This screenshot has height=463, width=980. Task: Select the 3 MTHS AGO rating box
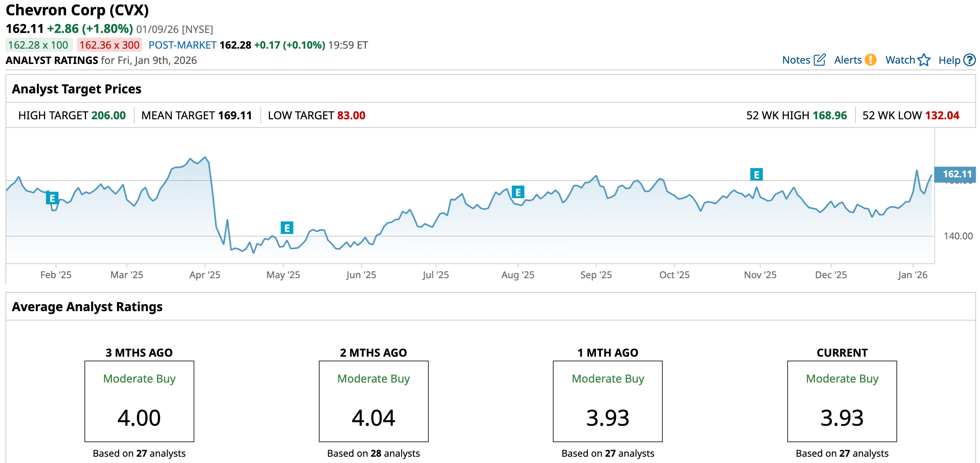pyautogui.click(x=139, y=401)
